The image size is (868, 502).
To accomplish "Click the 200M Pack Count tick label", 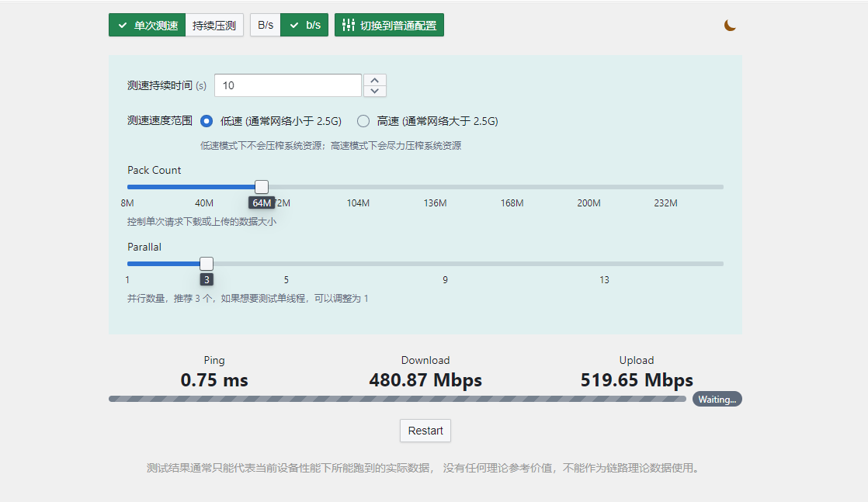I will [x=589, y=203].
